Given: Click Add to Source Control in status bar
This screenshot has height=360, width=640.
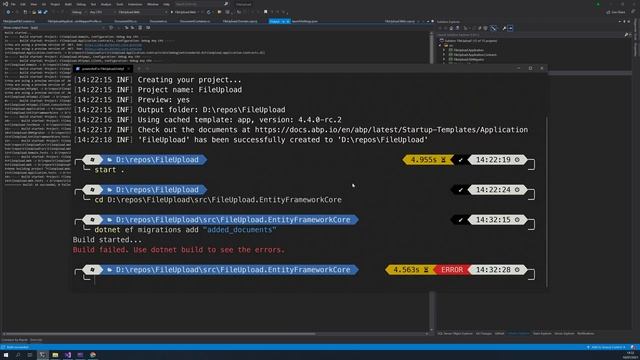Looking at the screenshot, I should 606,347.
